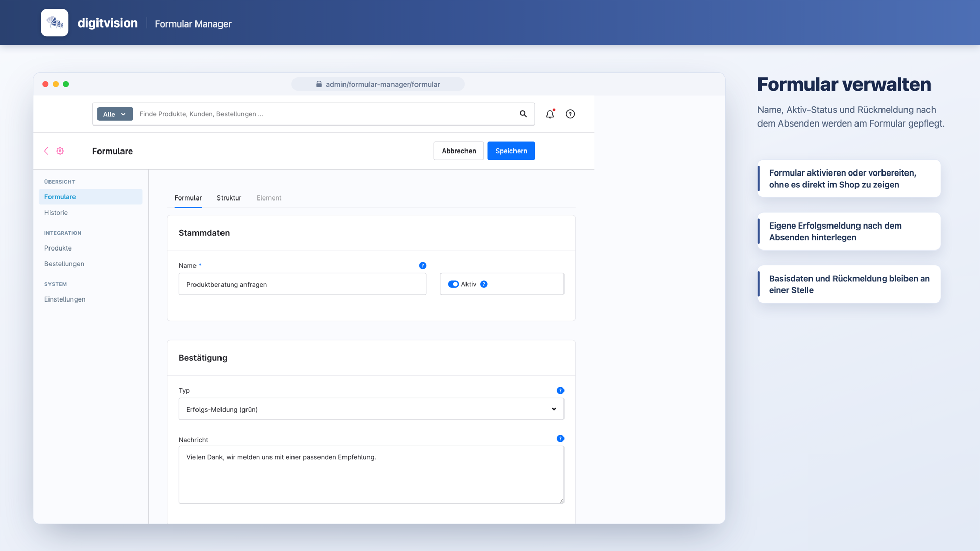
Task: Click the INTEGRATION sidebar section label
Action: 63,233
